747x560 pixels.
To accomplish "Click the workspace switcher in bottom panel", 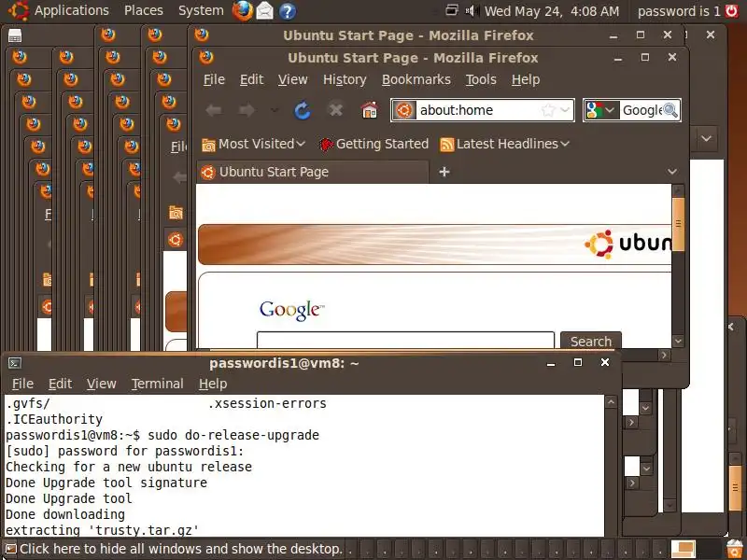I will [x=684, y=549].
